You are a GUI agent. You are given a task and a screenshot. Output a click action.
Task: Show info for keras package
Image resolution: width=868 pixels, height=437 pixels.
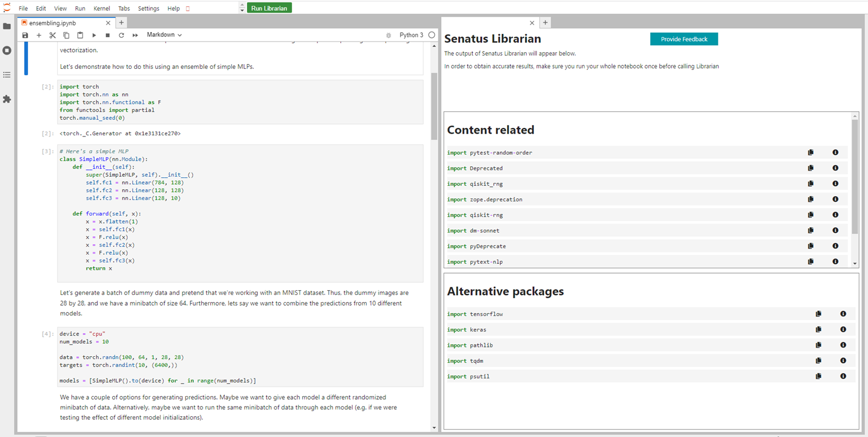click(x=843, y=329)
